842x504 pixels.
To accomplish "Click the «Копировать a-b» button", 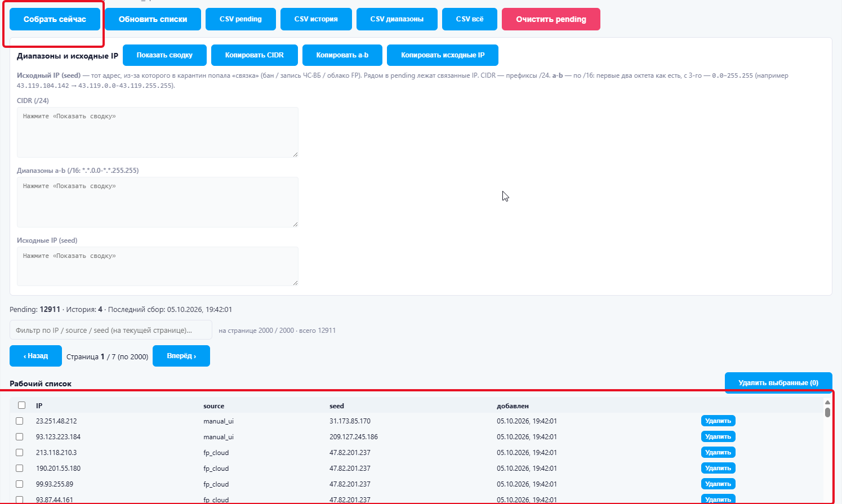I will point(342,55).
